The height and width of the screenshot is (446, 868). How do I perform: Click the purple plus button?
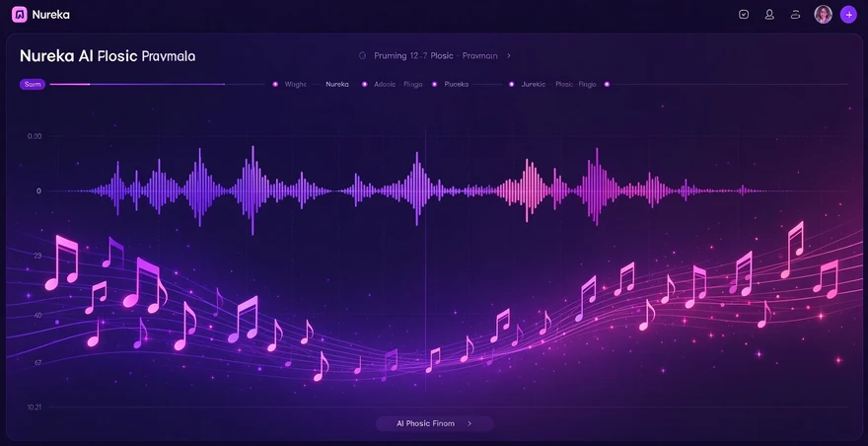(x=848, y=15)
